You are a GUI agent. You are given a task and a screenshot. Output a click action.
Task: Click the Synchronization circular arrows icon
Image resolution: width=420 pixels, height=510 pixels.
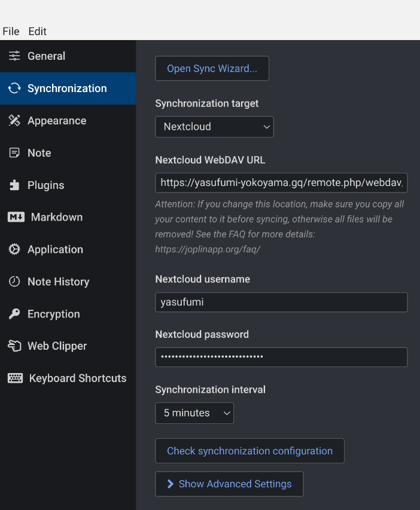click(x=14, y=88)
